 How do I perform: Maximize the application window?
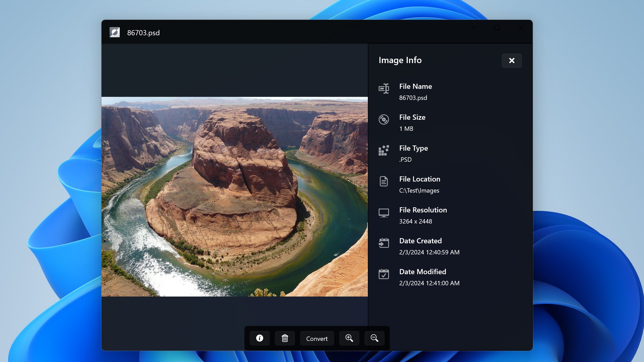pos(497,28)
